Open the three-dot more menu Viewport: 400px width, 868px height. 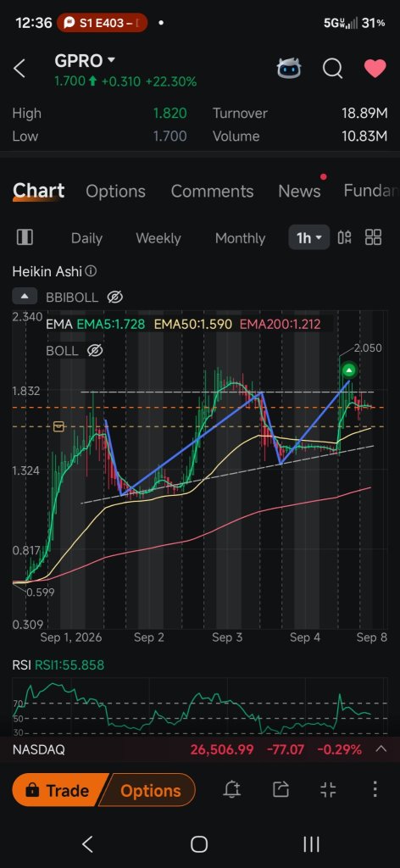pyautogui.click(x=375, y=789)
